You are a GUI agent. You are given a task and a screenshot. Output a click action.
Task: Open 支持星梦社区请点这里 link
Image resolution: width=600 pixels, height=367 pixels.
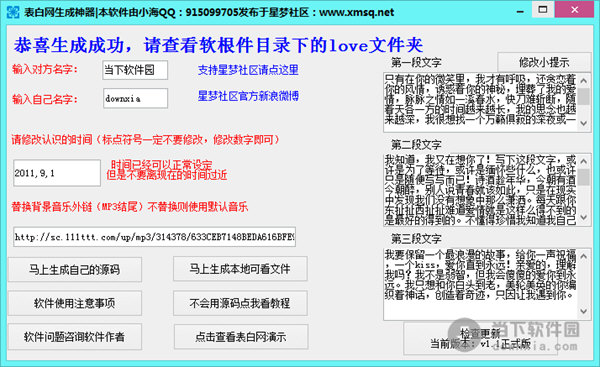[248, 70]
